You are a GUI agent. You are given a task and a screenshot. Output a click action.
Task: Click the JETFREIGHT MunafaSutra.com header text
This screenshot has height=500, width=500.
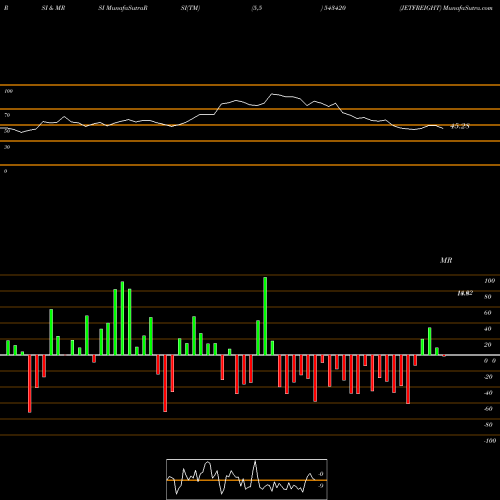(x=446, y=8)
